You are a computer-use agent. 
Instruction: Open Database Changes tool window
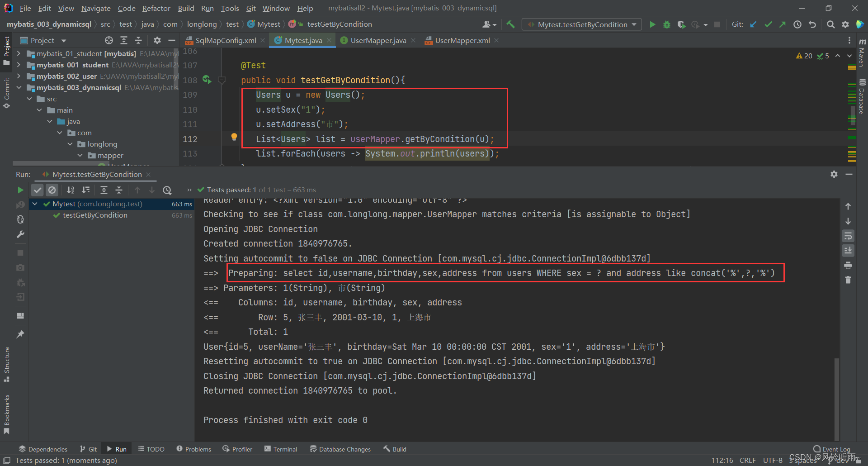pos(340,449)
